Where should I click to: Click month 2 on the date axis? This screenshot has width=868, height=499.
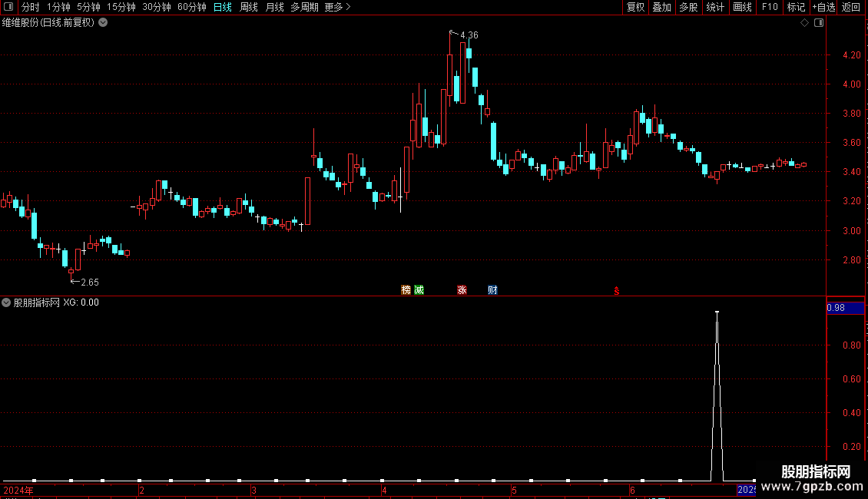(x=141, y=491)
